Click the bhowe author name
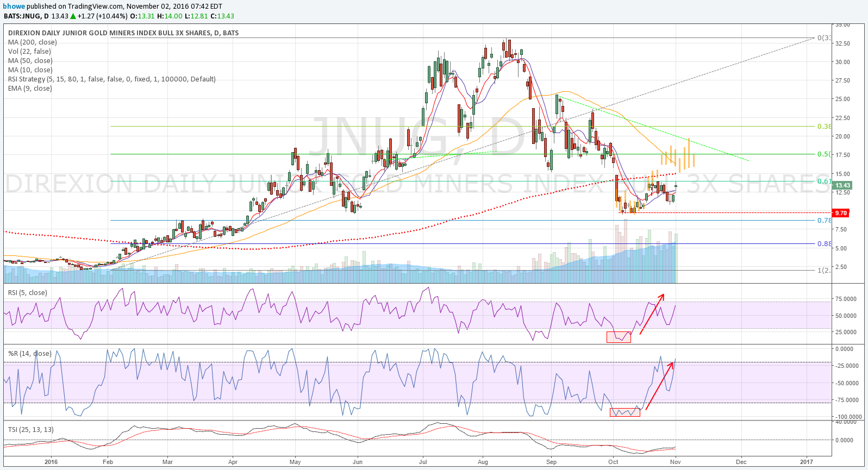868x470 pixels. point(15,7)
